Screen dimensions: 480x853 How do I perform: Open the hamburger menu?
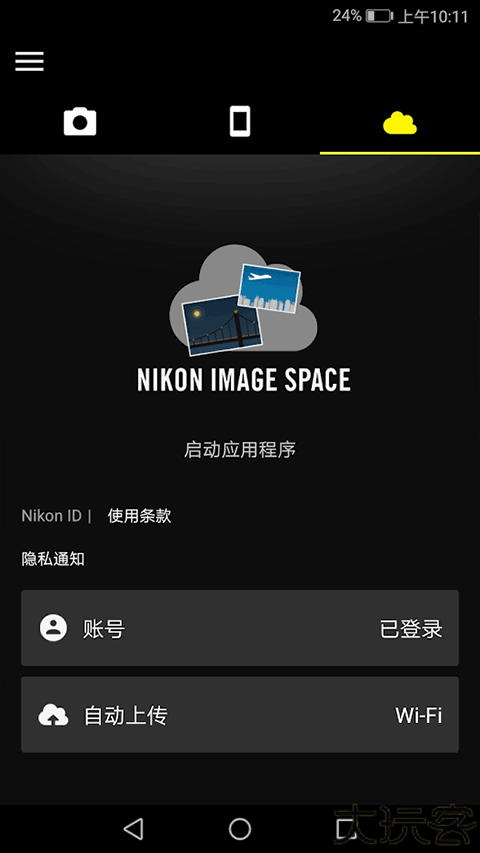tap(29, 61)
